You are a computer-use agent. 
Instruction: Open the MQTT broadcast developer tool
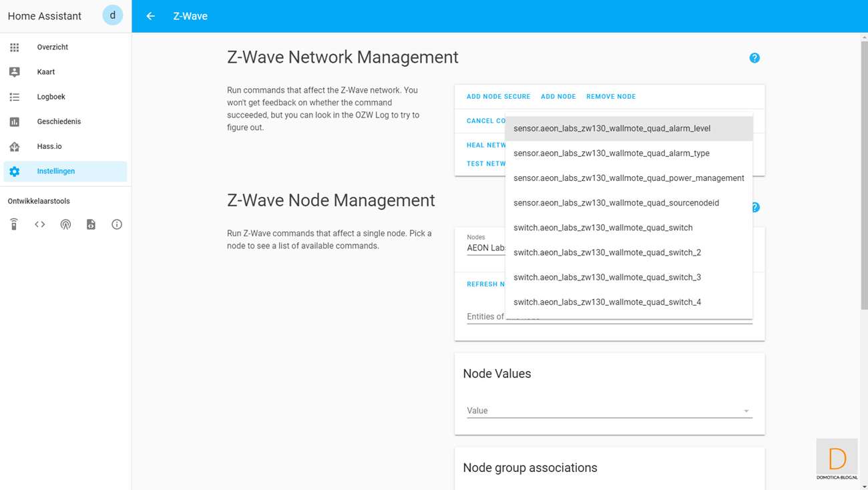coord(65,224)
